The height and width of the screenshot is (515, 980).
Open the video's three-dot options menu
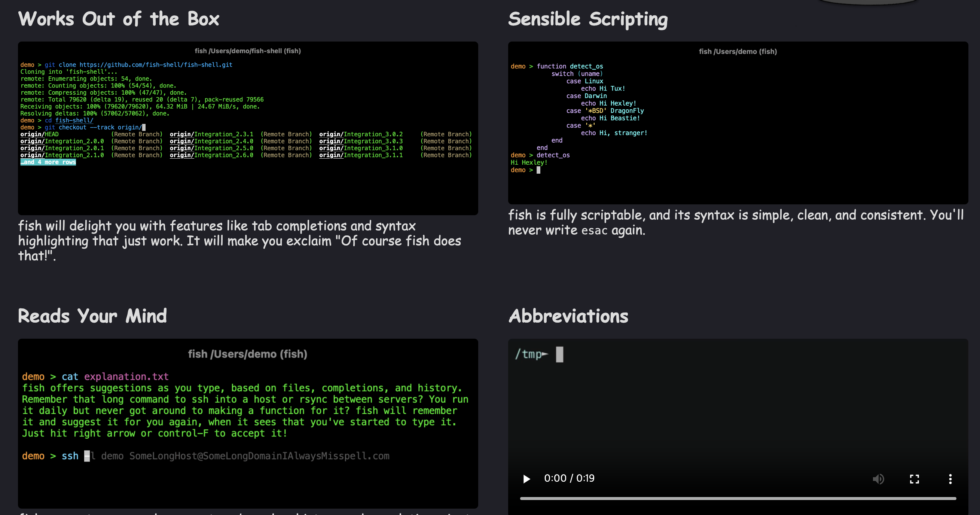(x=950, y=478)
